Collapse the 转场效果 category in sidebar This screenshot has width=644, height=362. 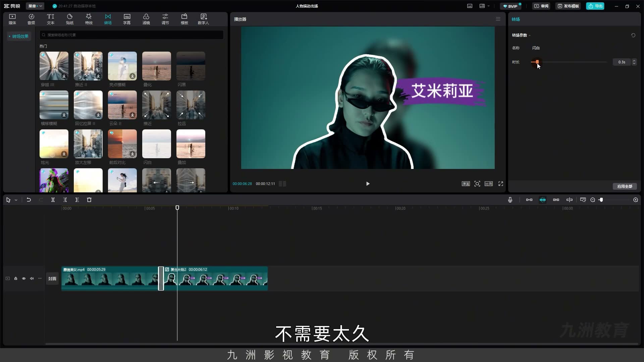pyautogui.click(x=19, y=36)
